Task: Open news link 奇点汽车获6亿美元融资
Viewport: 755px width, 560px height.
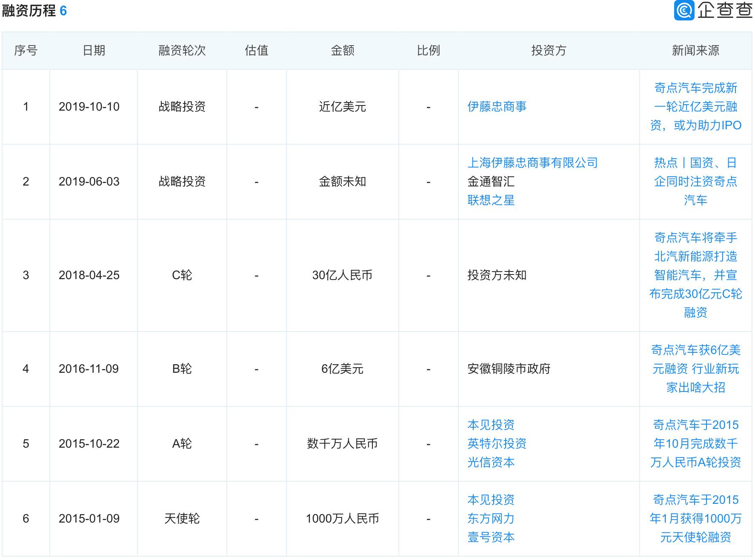Action: pos(695,369)
